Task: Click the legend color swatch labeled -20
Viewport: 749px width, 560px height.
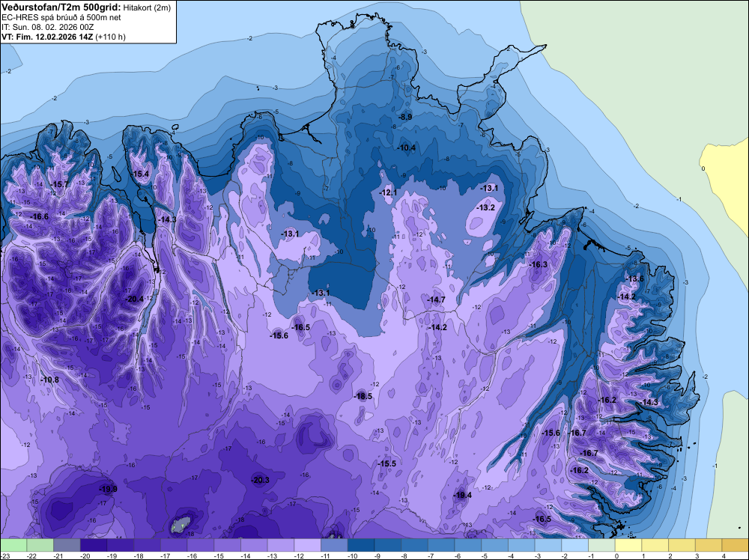Action: point(94,545)
